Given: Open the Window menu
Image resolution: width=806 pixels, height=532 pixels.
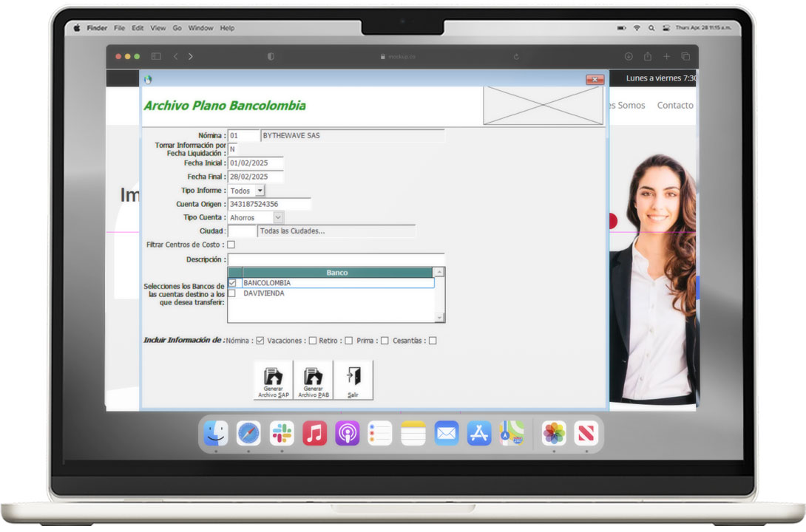Looking at the screenshot, I should point(200,28).
